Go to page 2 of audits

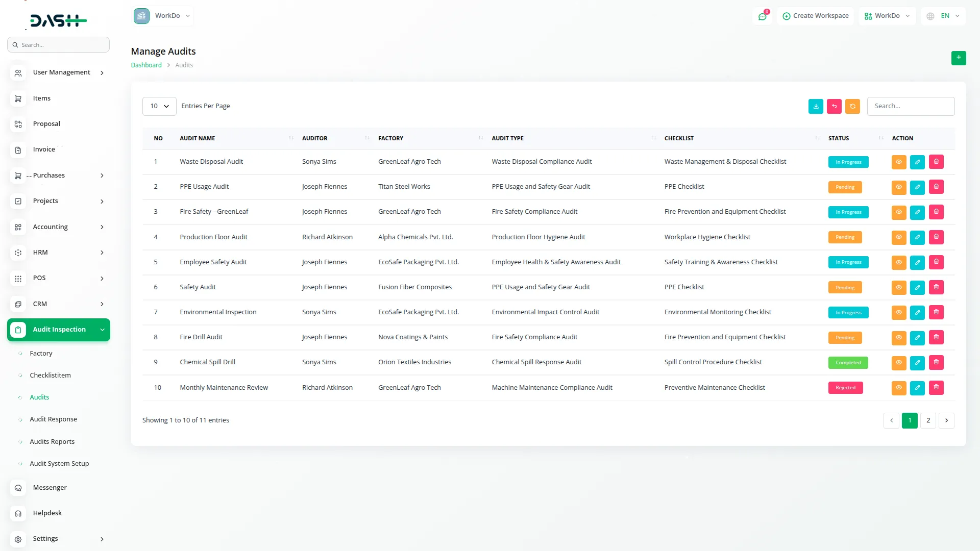point(928,420)
